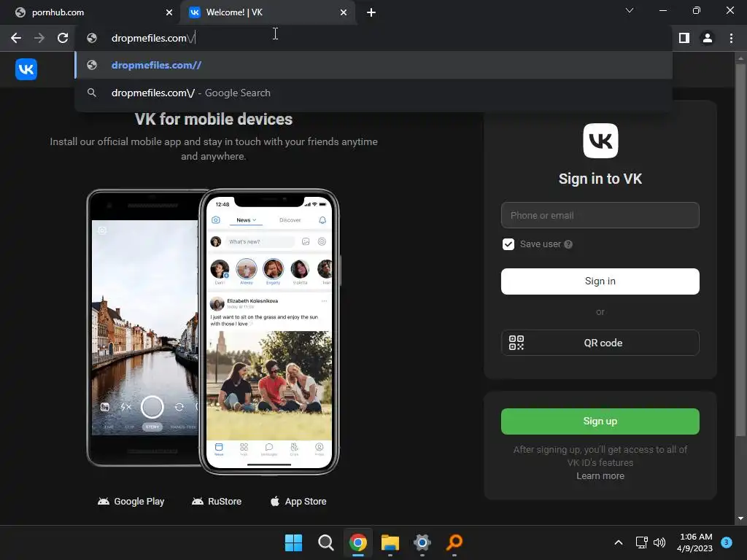This screenshot has height=560, width=747.
Task: Click the scrollbar down arrow
Action: 740,518
